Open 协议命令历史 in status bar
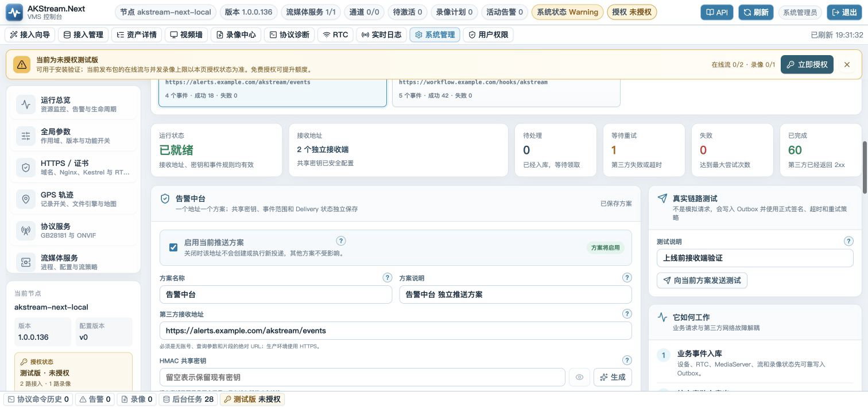The height and width of the screenshot is (407, 868). pos(38,399)
